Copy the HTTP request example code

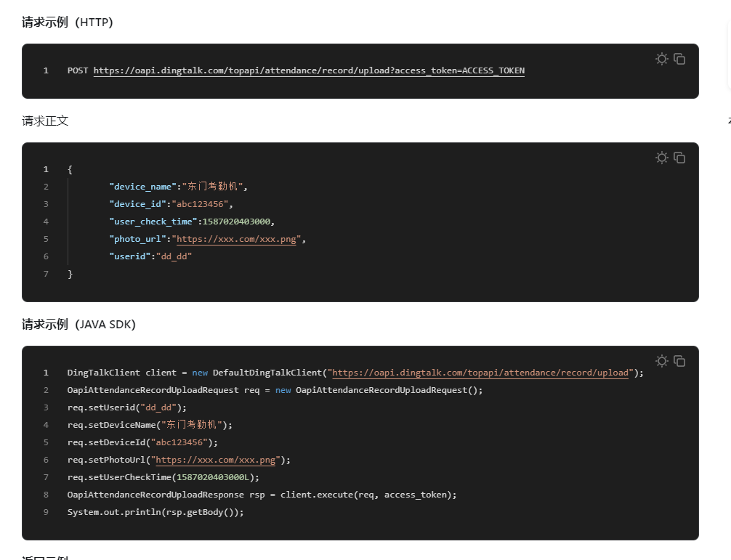pyautogui.click(x=679, y=59)
